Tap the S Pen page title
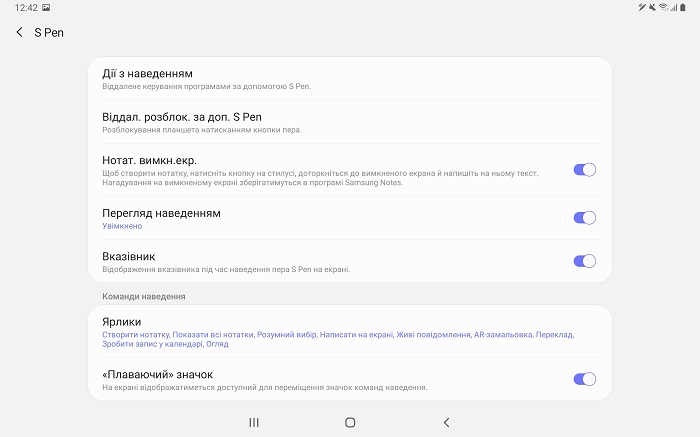Screen dimensions: 700x437 49,33
